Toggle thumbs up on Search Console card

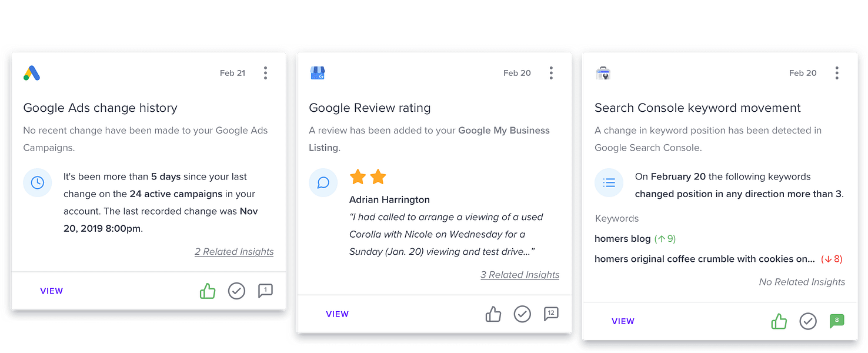tap(779, 321)
